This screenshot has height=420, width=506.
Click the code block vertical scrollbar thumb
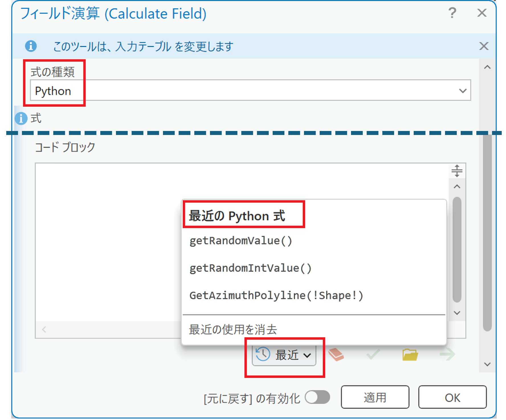click(x=457, y=249)
